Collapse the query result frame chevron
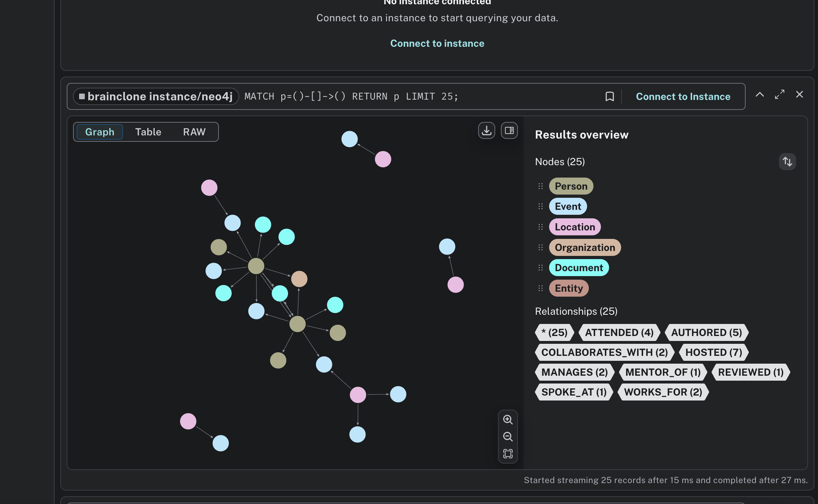Screen dimensions: 818x504 (759, 95)
